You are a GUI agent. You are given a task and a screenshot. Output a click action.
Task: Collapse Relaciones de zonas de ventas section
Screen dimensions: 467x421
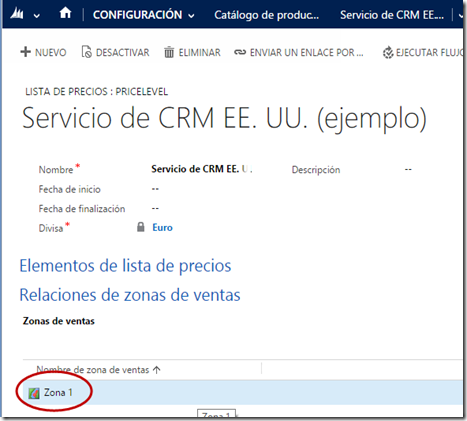point(130,295)
